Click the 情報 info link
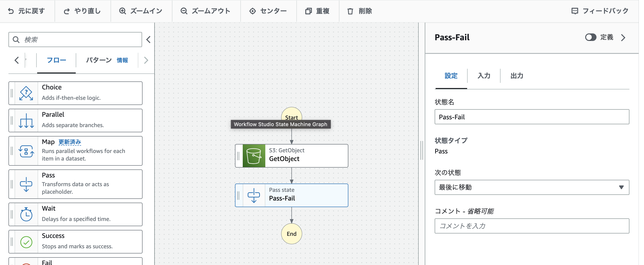The width and height of the screenshot is (644, 265). tap(122, 60)
